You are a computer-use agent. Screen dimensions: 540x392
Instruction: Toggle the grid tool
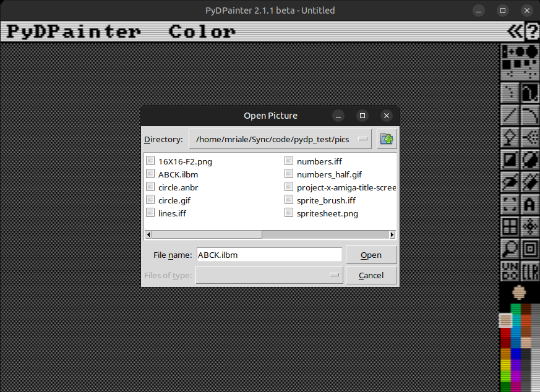point(509,226)
